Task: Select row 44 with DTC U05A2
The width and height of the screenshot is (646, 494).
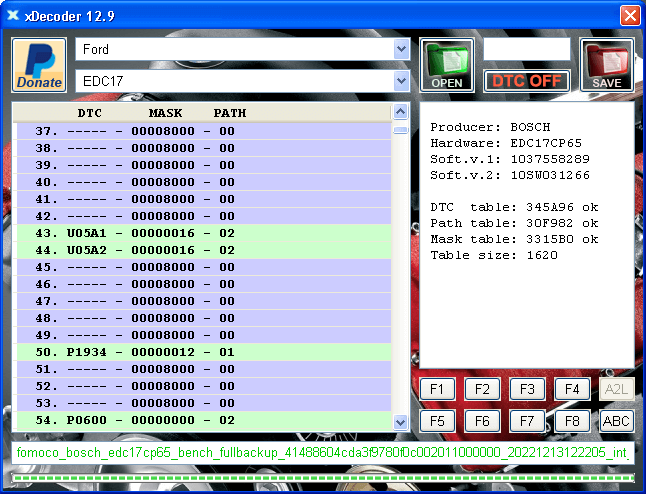Action: (204, 250)
